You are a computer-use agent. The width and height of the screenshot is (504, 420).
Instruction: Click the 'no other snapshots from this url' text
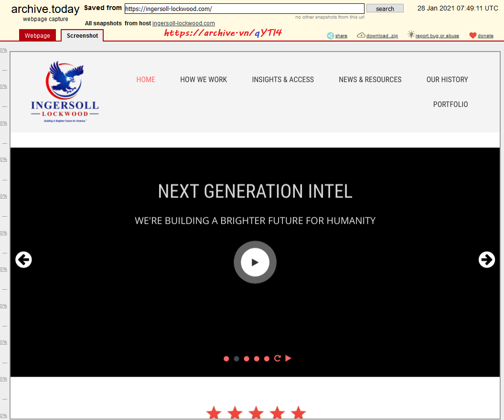tap(330, 17)
